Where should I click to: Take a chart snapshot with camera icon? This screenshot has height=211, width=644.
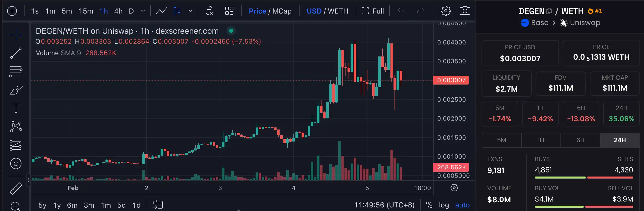click(x=465, y=11)
